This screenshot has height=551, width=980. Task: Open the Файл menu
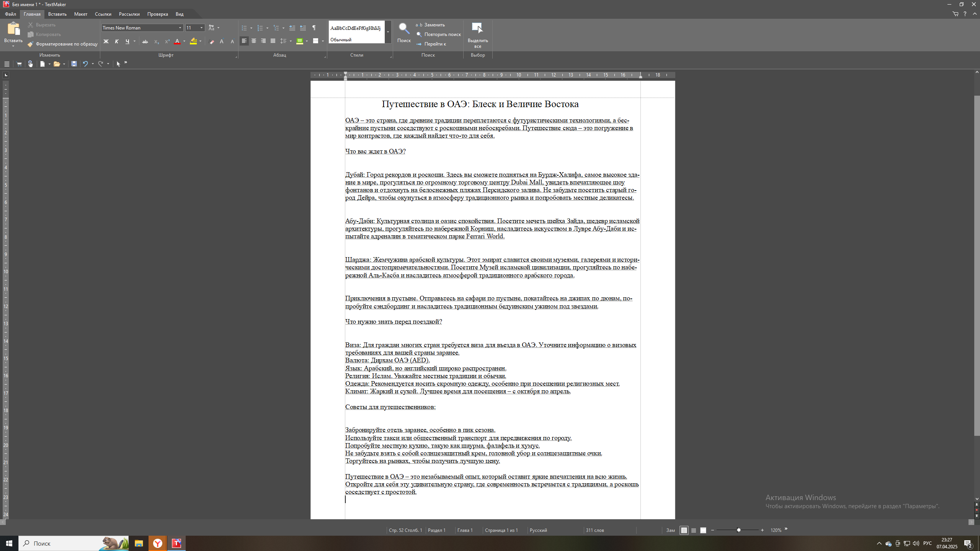tap(10, 14)
